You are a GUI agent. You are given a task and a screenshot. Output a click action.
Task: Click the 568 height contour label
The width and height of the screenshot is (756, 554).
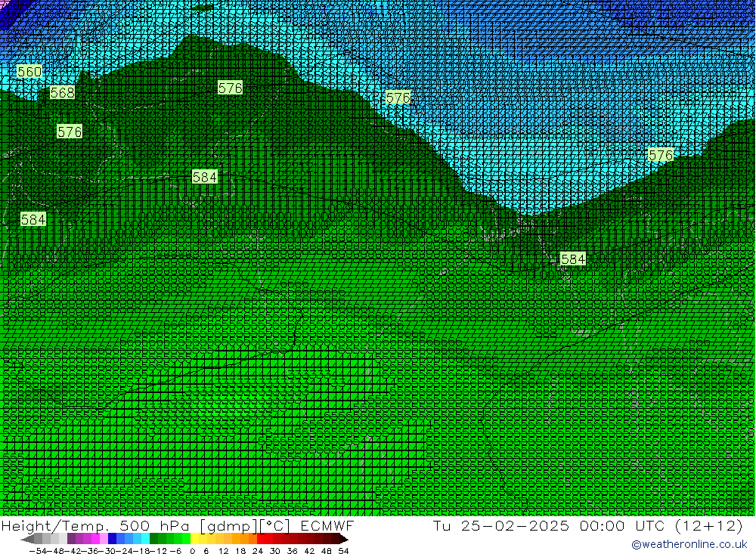tap(62, 92)
